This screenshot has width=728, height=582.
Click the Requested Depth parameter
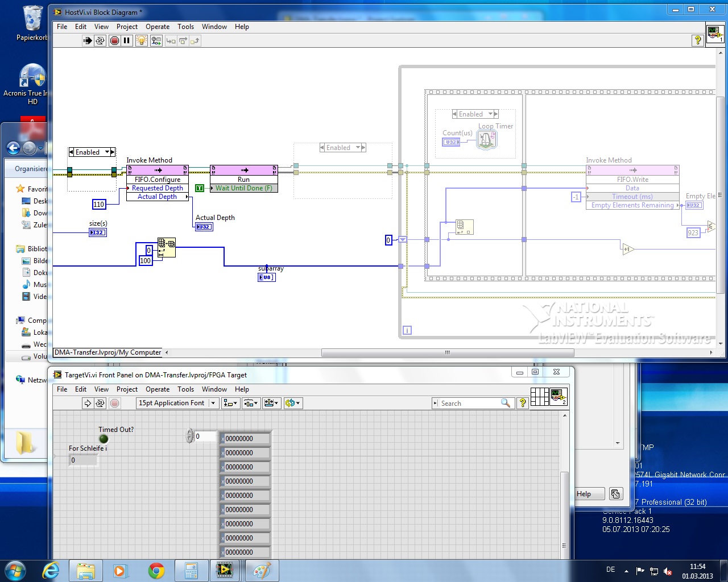point(158,188)
